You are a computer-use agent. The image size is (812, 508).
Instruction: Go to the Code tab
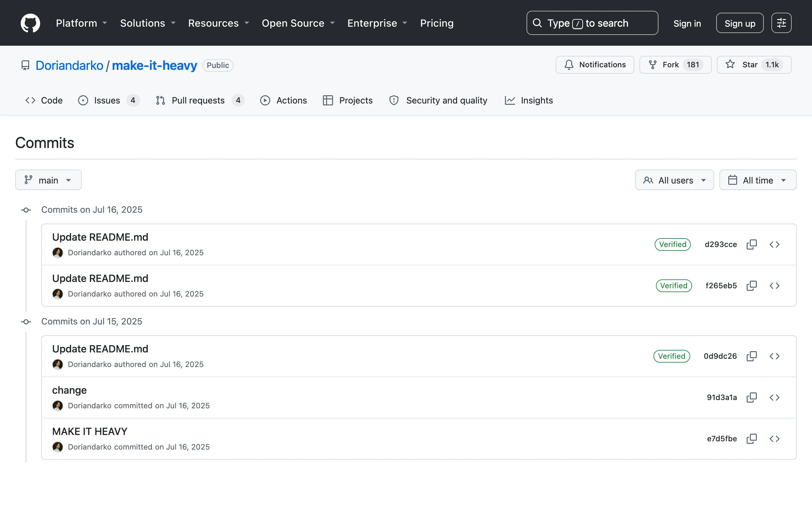coord(44,100)
